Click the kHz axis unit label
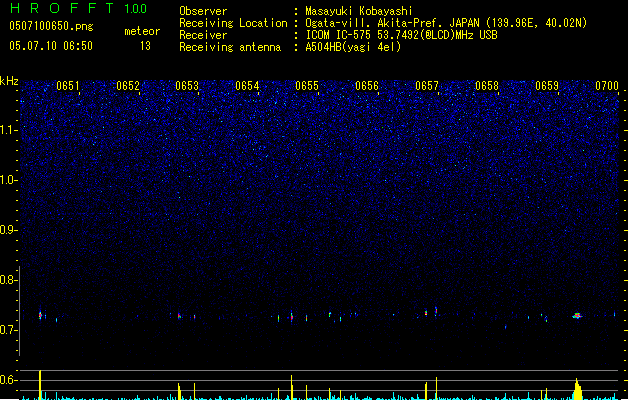This screenshot has width=629, height=400. pos(9,81)
